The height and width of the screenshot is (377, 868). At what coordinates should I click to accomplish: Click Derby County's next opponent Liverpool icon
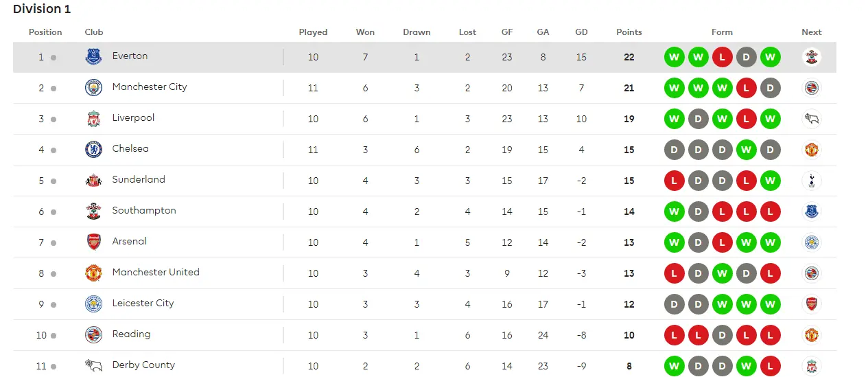[812, 366]
